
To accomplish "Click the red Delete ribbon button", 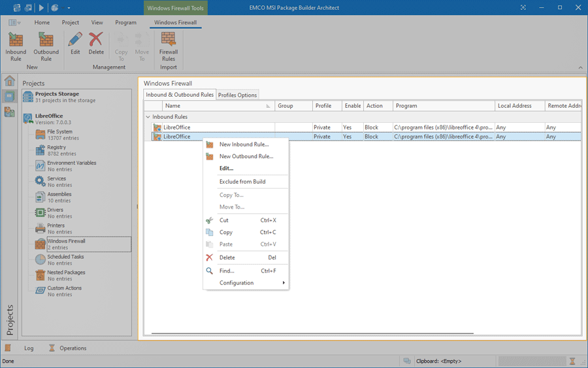I will (x=96, y=44).
